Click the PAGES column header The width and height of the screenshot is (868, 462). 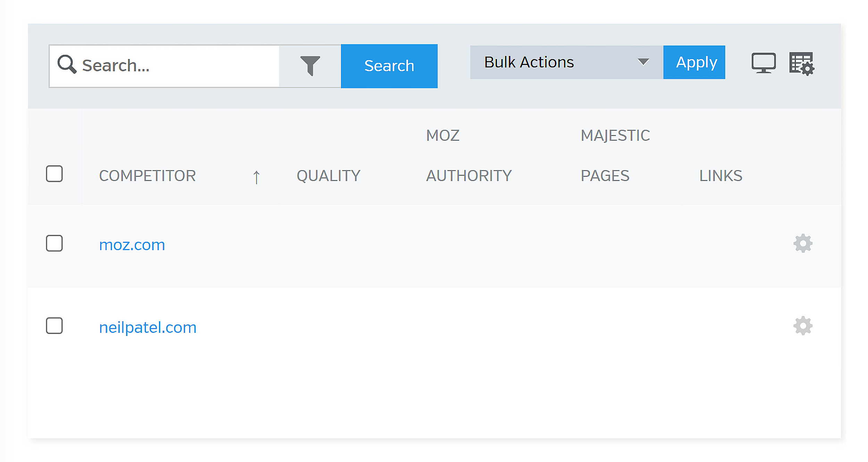click(x=605, y=176)
